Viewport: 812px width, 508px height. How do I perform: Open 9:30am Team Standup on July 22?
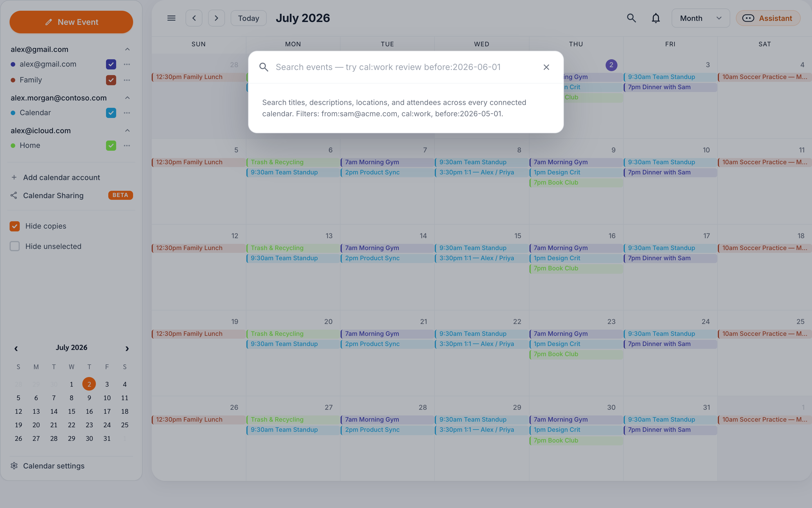(482, 334)
